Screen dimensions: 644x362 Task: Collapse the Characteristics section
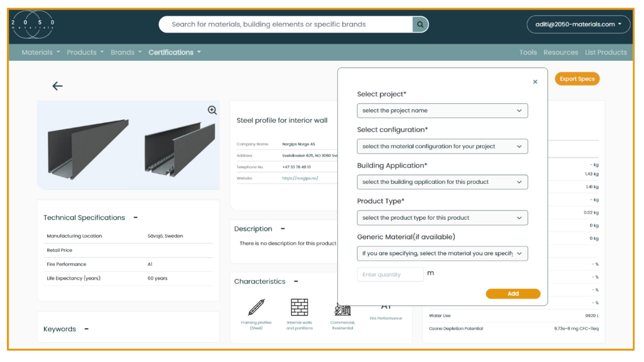coord(296,281)
